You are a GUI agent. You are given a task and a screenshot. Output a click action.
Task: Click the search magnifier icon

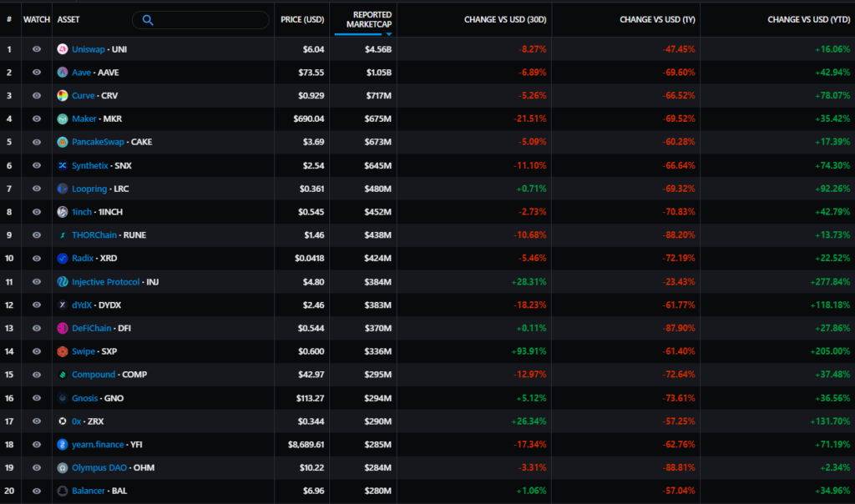point(148,20)
